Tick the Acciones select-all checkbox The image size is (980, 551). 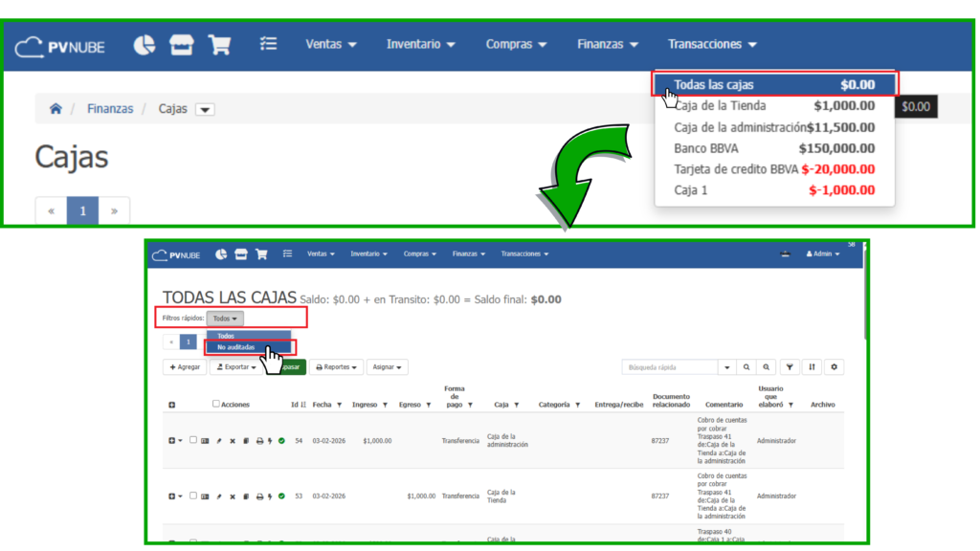[x=216, y=404]
